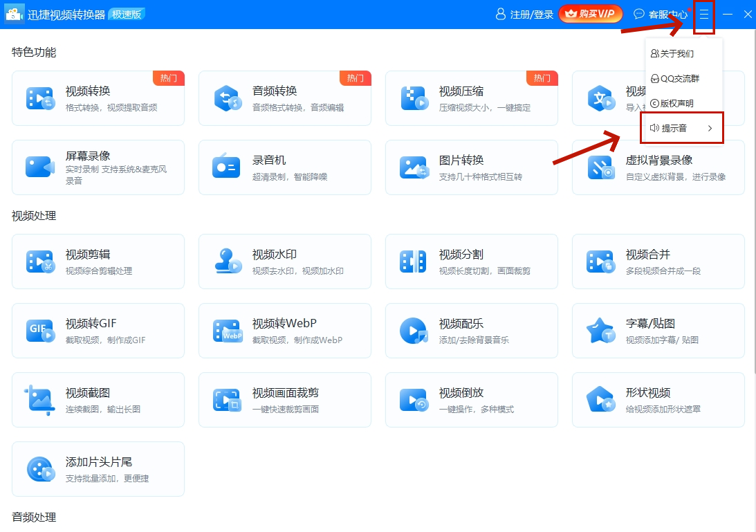Launch the 屏幕录像 screen recorder icon

pyautogui.click(x=40, y=167)
